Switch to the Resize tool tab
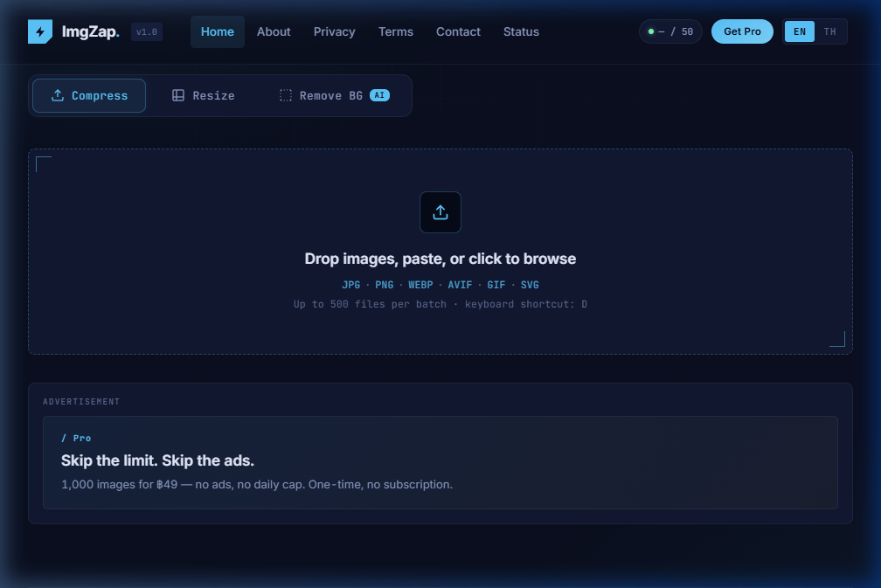 [203, 95]
